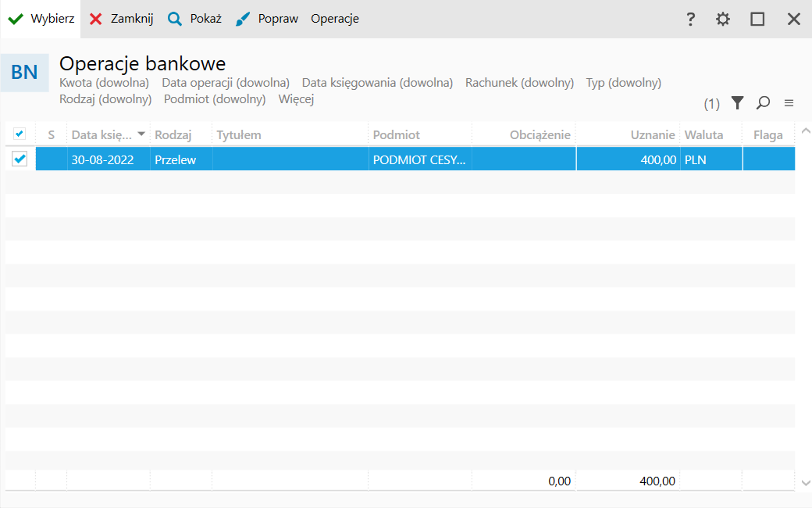
Task: Open the Podmiot (dowolny) filter
Action: point(215,99)
